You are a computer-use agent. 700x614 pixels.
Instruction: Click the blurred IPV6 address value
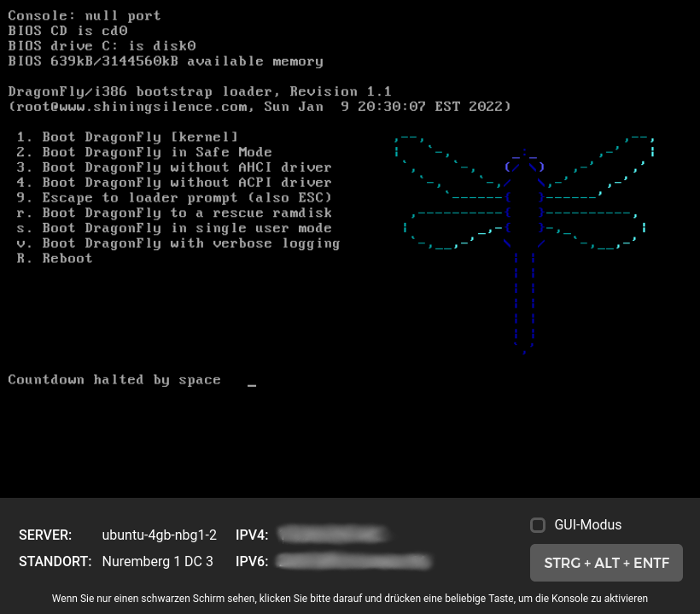pyautogui.click(x=353, y=561)
